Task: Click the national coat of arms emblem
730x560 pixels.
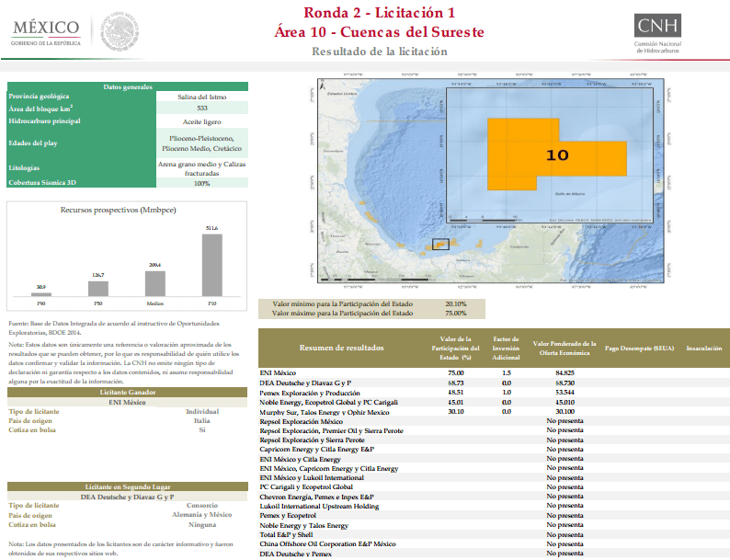Action: pyautogui.click(x=120, y=31)
